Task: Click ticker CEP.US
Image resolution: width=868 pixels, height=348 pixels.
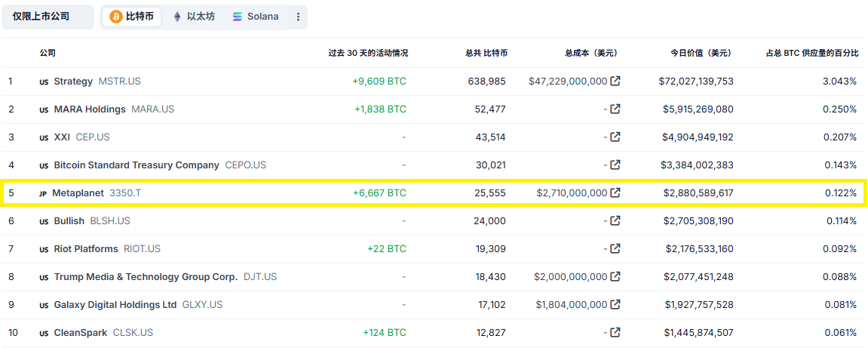Action: 93,137
